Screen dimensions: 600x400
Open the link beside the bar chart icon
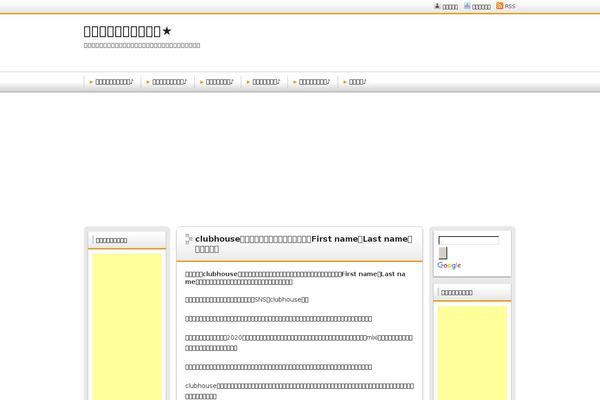(481, 7)
